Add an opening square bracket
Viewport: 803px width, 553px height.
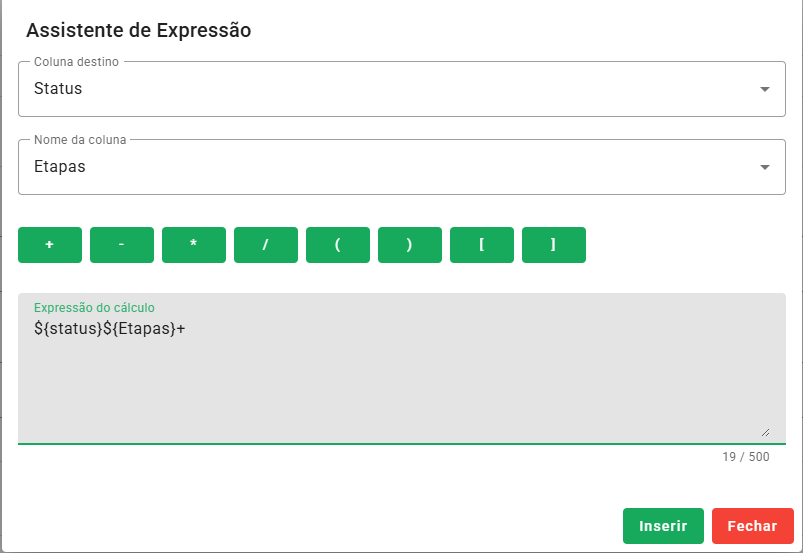coord(482,245)
